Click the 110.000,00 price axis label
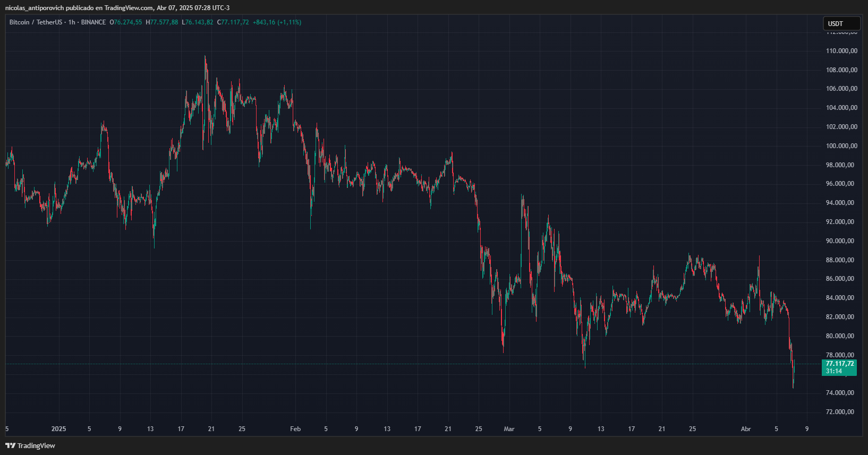Image resolution: width=868 pixels, height=455 pixels. pyautogui.click(x=841, y=51)
